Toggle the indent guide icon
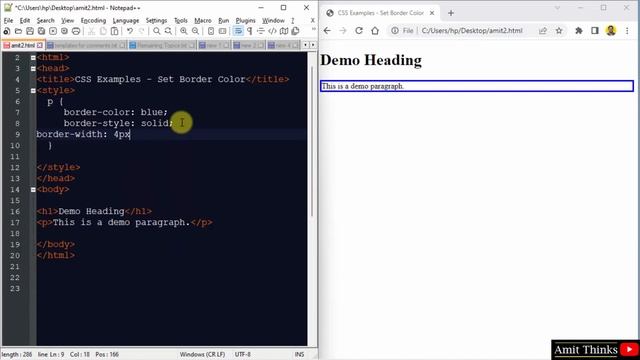The image size is (640, 360). pyautogui.click(x=261, y=31)
